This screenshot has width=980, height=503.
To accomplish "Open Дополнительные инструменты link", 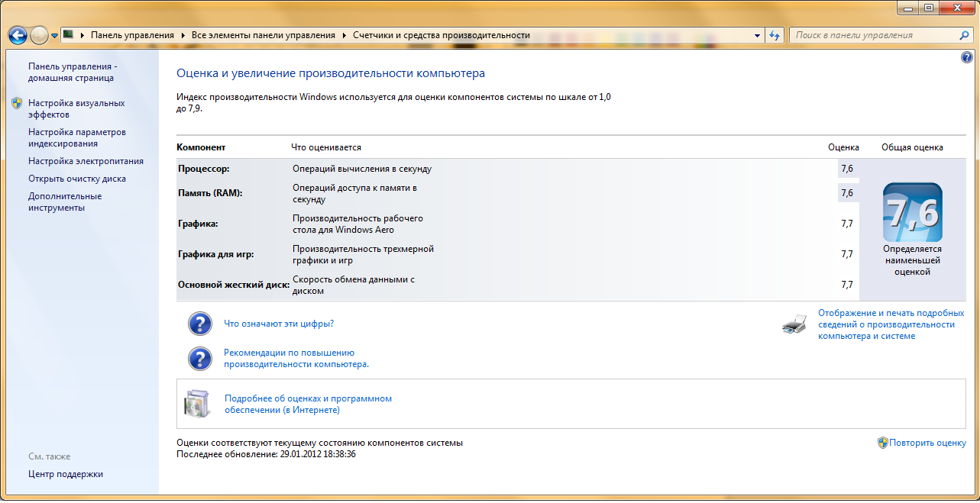I will tap(65, 202).
